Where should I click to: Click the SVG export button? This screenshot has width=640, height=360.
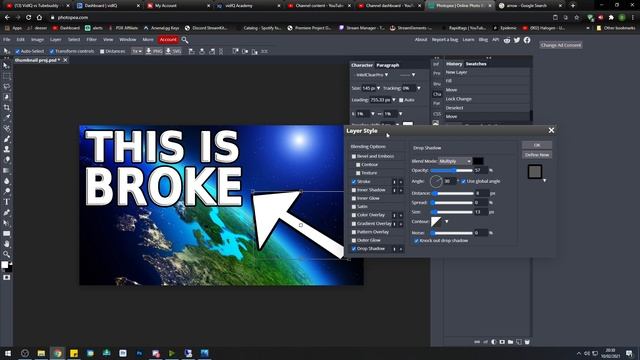(173, 51)
